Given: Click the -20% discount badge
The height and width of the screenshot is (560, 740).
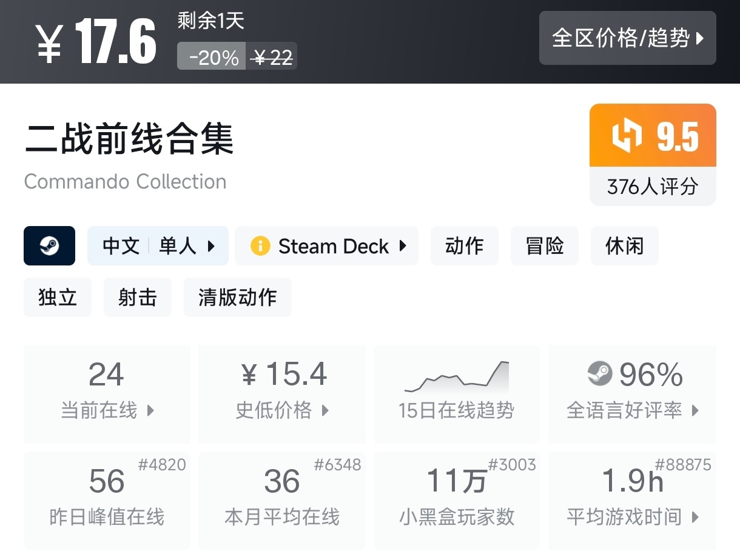Looking at the screenshot, I should click(212, 58).
